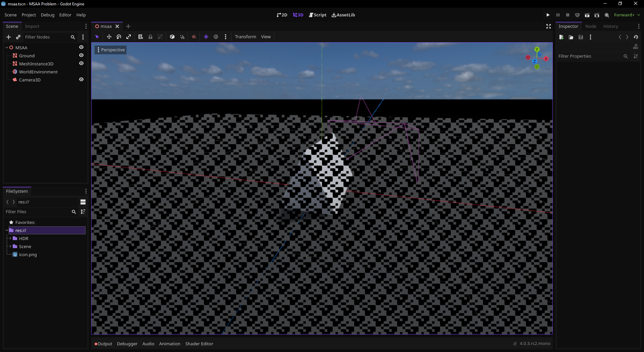This screenshot has height=352, width=644.
Task: Switch to the Import tab
Action: (x=32, y=26)
